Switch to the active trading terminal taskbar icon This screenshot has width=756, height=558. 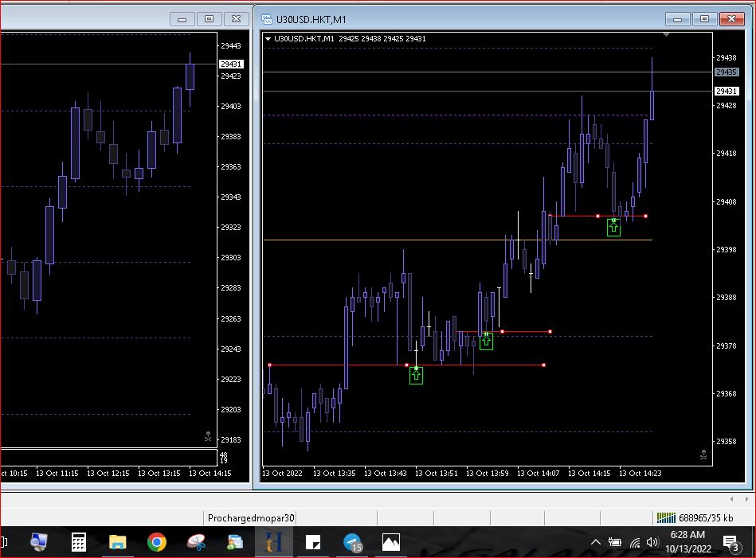coord(274,542)
